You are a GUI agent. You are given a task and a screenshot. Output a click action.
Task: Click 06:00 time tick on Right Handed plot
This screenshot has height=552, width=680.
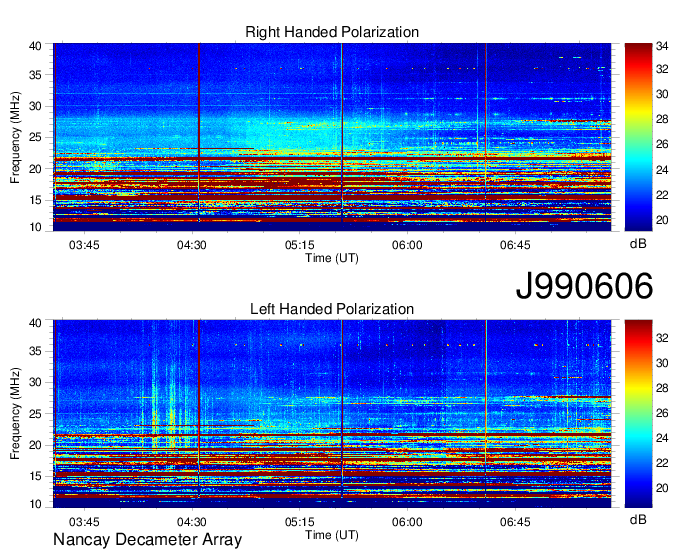coord(407,245)
